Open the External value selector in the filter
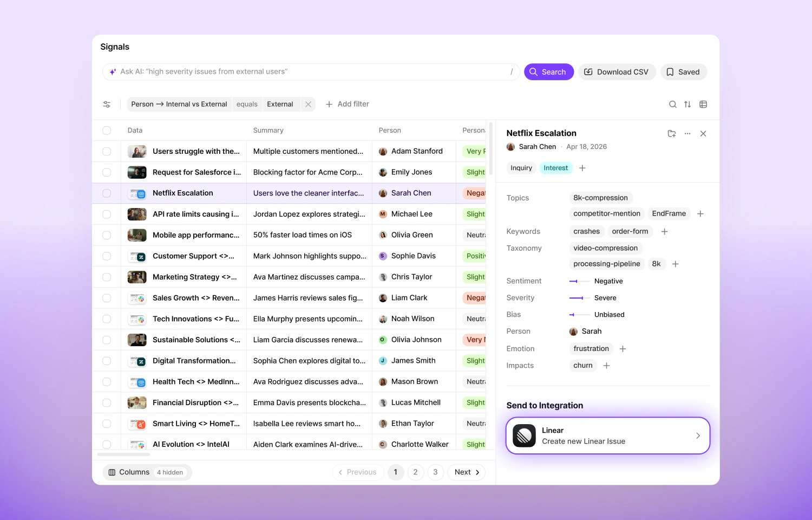812x520 pixels. click(280, 104)
